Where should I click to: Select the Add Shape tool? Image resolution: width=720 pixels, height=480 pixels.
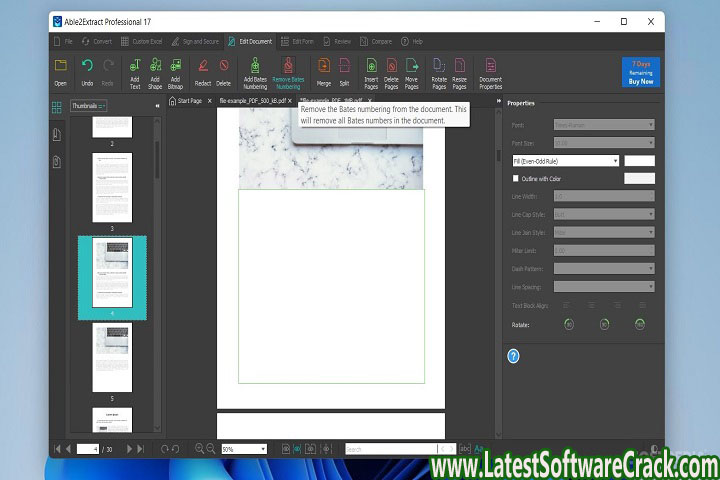point(155,72)
